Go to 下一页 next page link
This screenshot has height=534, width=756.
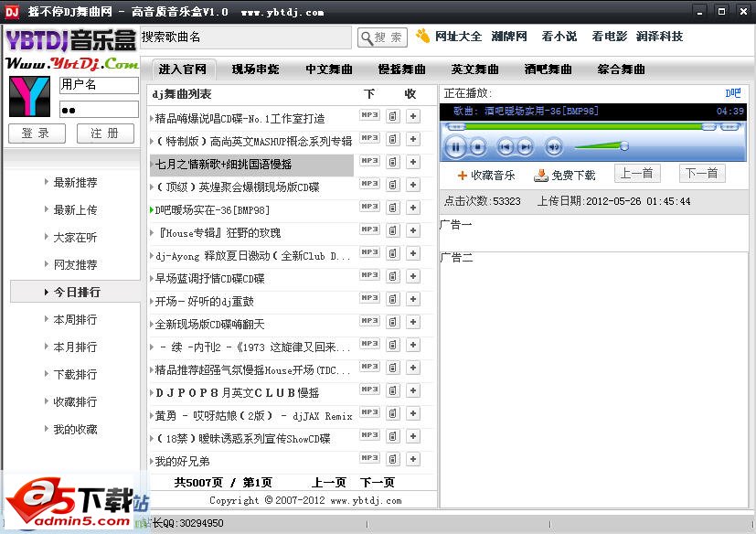point(376,482)
